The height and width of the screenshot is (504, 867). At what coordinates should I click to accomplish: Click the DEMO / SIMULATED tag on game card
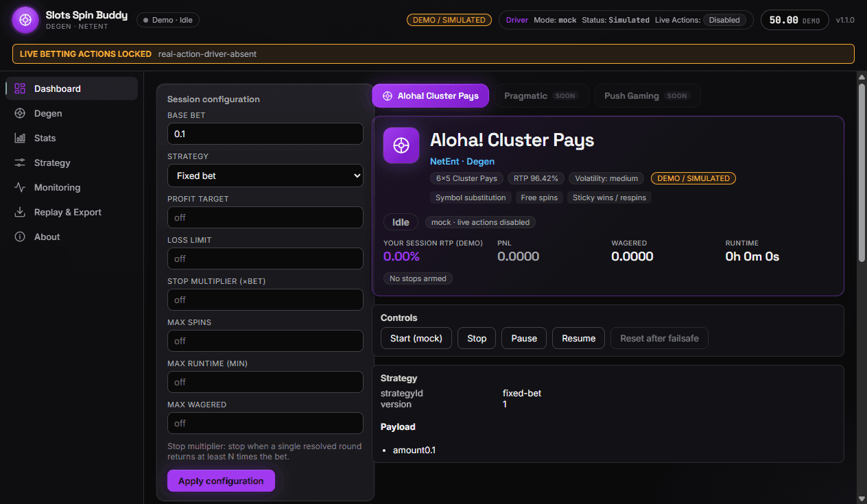pyautogui.click(x=693, y=178)
